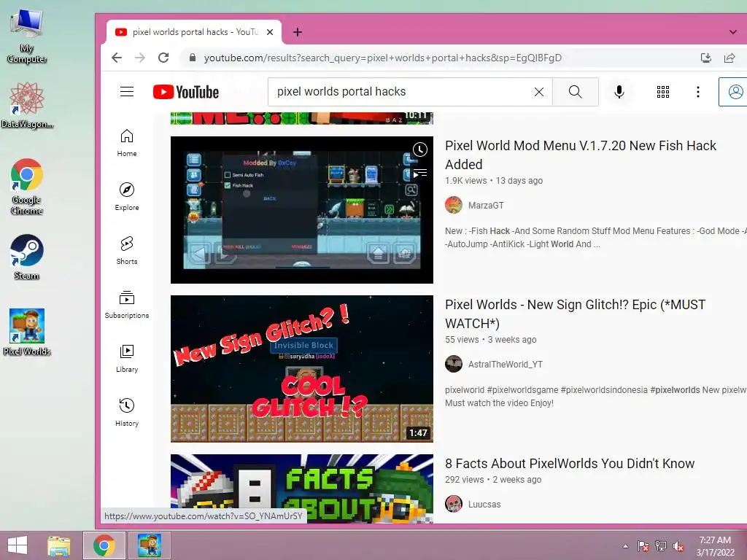Visit Luucsas channel name
Screen dimensions: 747x560
tap(484, 505)
